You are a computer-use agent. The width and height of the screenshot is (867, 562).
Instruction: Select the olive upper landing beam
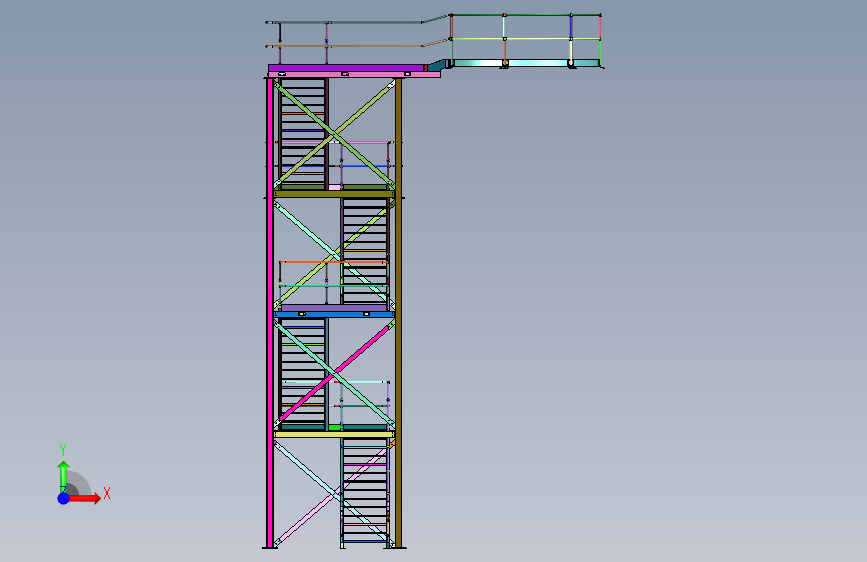click(334, 194)
